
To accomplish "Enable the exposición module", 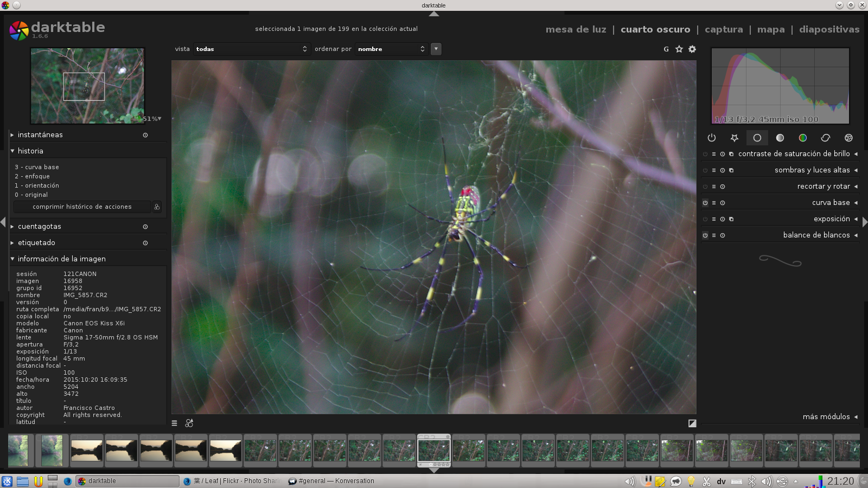I will point(705,219).
